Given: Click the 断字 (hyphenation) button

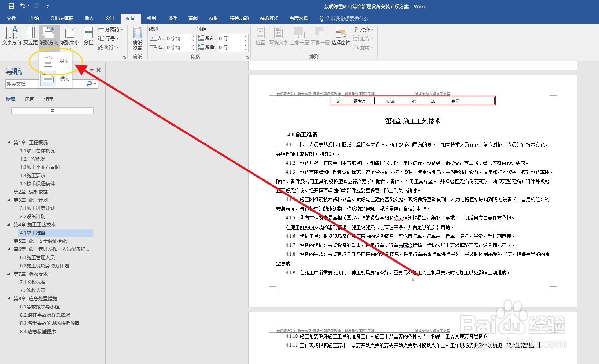Looking at the screenshot, I should pos(110,47).
